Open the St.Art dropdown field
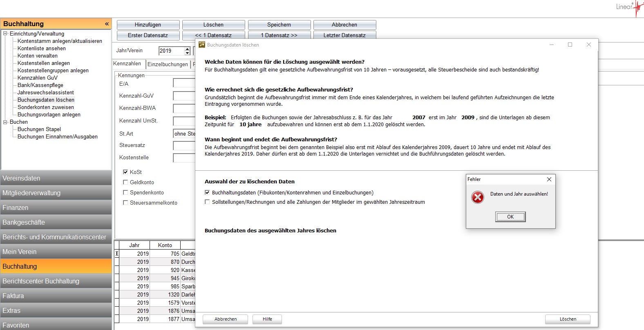 (184, 134)
